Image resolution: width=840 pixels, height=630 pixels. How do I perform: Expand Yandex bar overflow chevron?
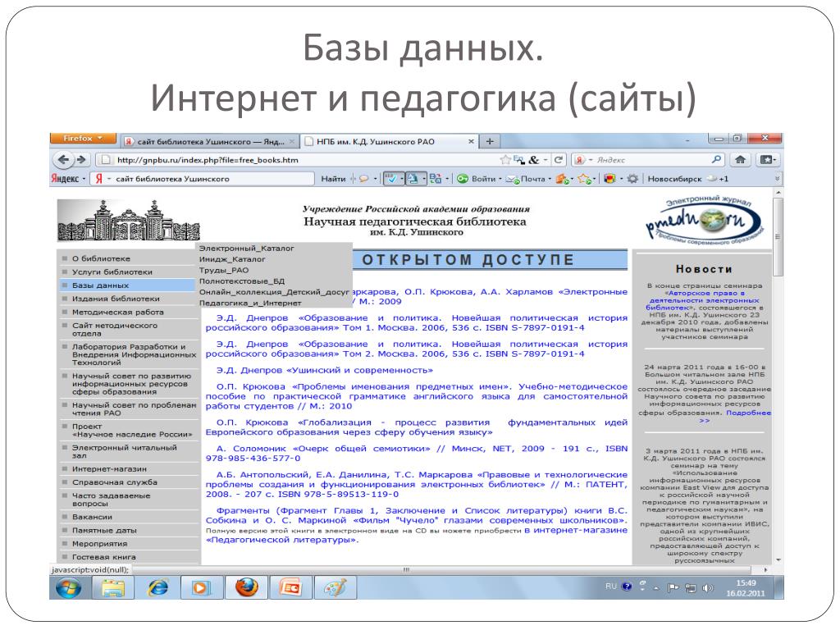778,179
